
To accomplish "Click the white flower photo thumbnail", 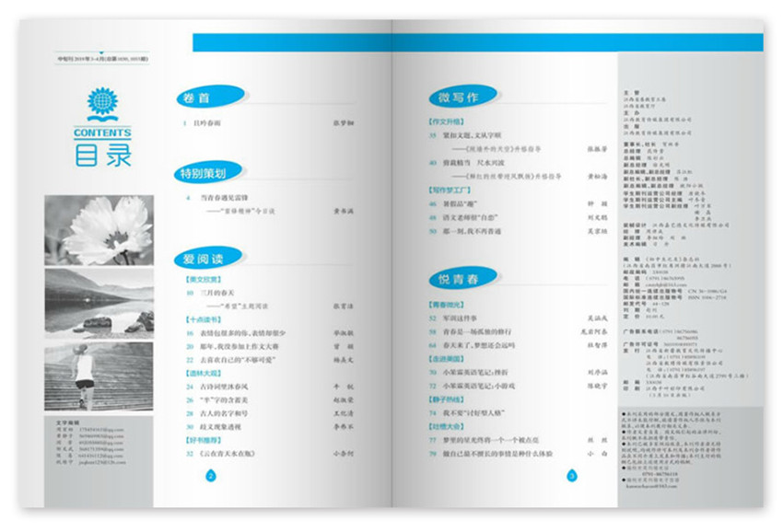I will coord(99,230).
